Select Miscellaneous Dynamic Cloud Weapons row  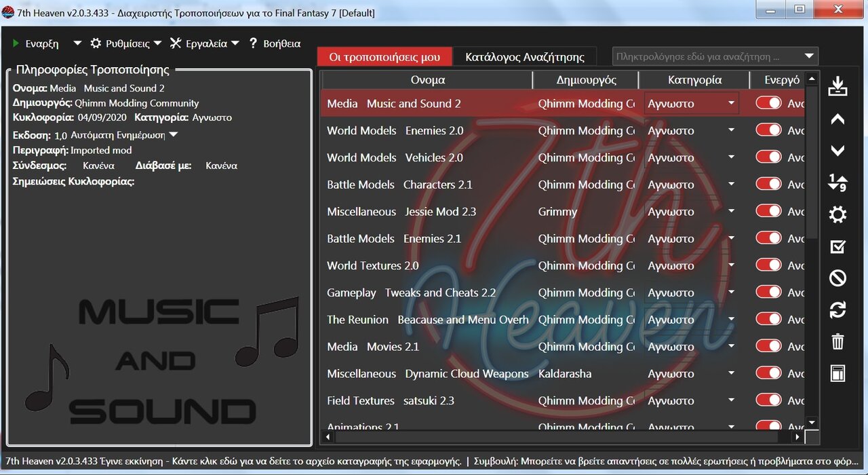(563, 373)
